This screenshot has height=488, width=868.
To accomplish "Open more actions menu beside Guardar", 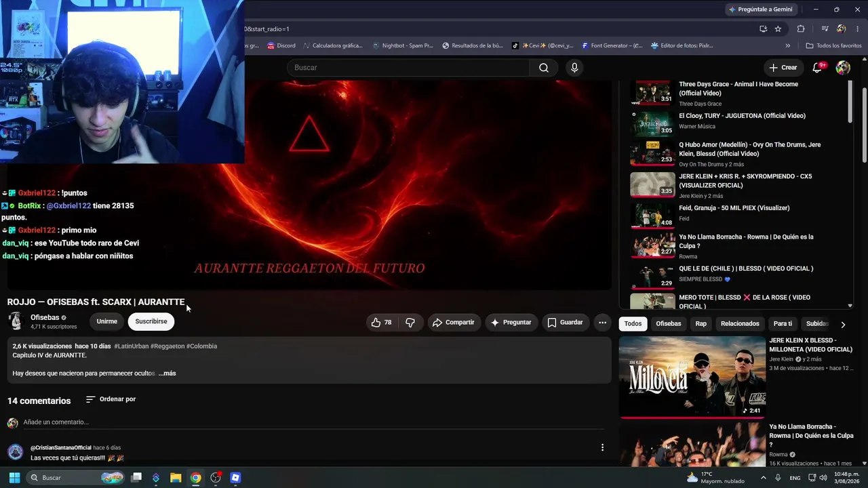I will pyautogui.click(x=602, y=323).
